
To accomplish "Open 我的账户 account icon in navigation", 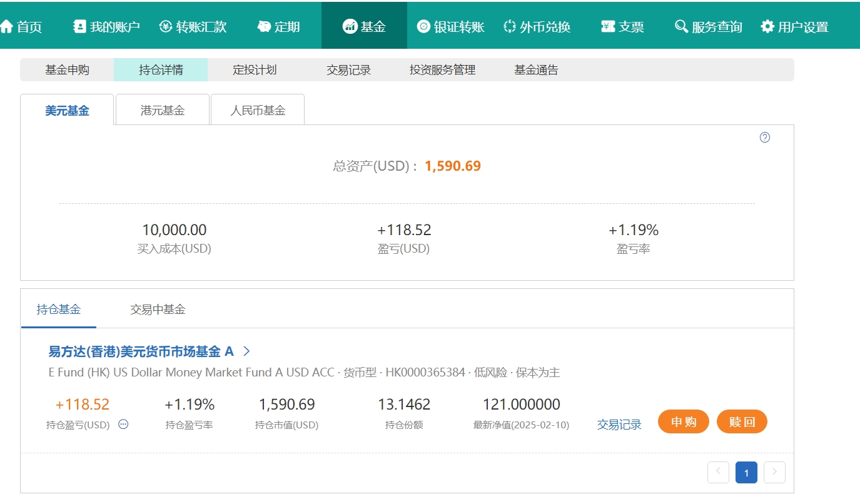I will (x=79, y=26).
